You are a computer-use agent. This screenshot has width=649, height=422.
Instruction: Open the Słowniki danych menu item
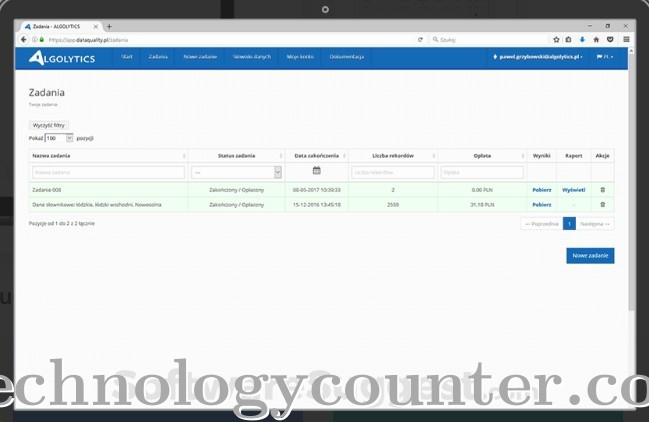(251, 58)
